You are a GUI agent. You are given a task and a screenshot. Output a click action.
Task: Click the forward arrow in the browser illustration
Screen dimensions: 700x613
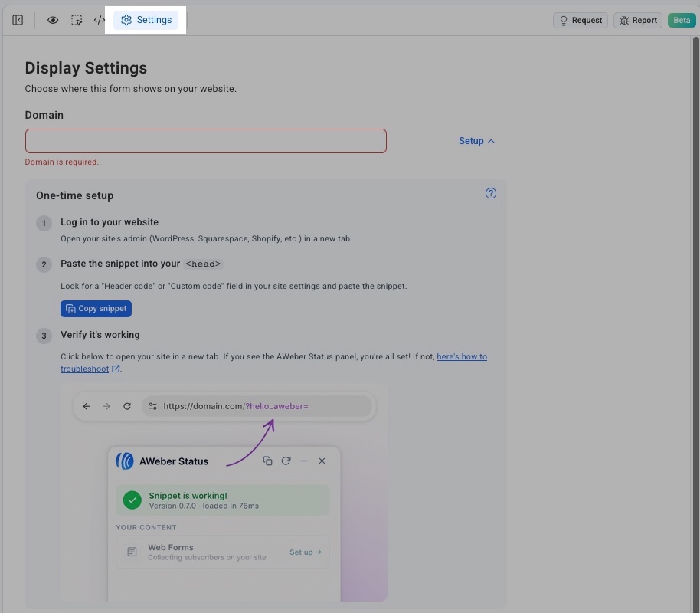(106, 406)
